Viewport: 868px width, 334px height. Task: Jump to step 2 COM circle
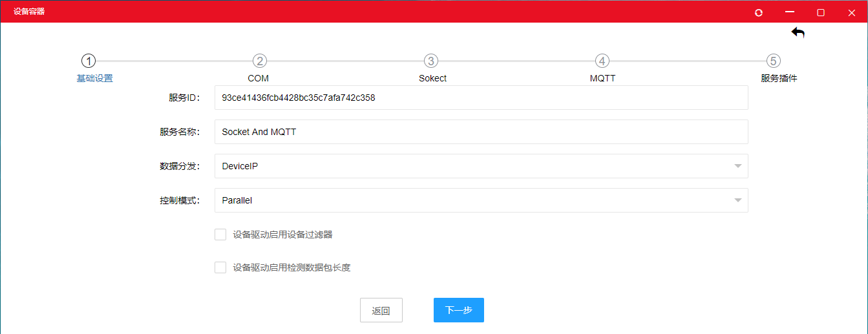[259, 61]
